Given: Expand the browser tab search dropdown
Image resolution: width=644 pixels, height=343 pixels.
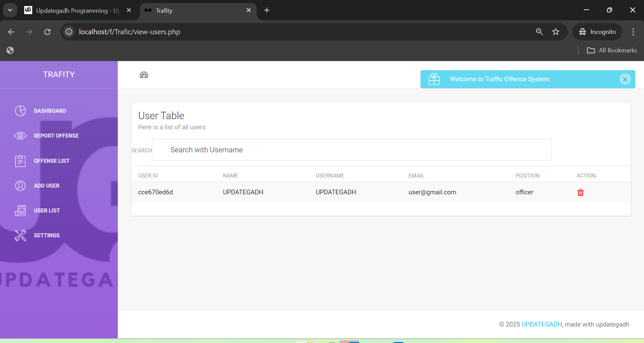Looking at the screenshot, I should (x=10, y=10).
